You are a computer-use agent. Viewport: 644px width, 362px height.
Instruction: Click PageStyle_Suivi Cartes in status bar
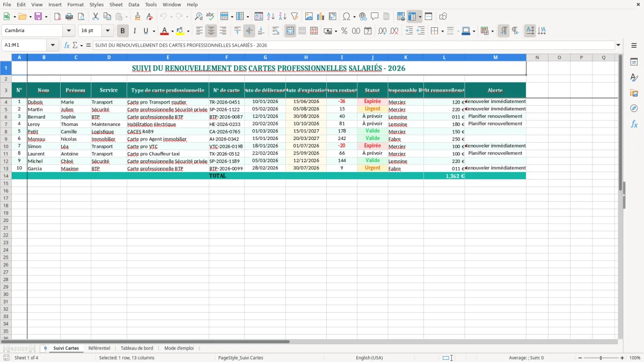tap(240, 358)
